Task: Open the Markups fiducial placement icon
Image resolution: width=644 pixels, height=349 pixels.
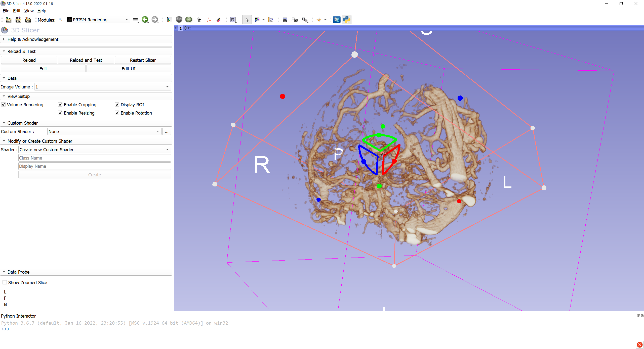Action: 209,20
